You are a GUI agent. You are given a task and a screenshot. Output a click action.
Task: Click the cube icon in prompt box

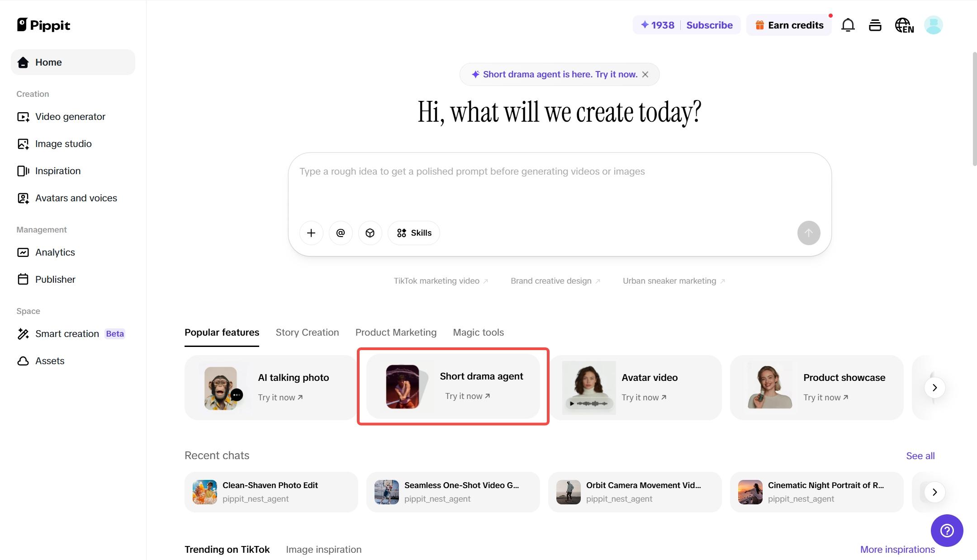(x=370, y=233)
